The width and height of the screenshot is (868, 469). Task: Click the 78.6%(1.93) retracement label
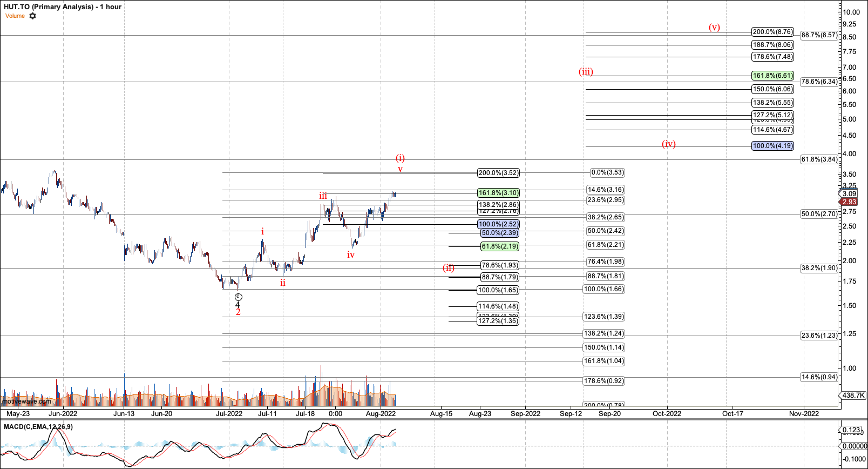click(x=500, y=265)
